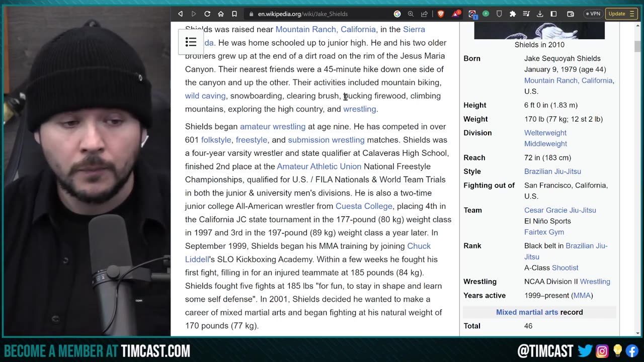Screen dimensions: 644x362
Task: Click the page vertical scrollbar thumb
Action: tap(637, 46)
